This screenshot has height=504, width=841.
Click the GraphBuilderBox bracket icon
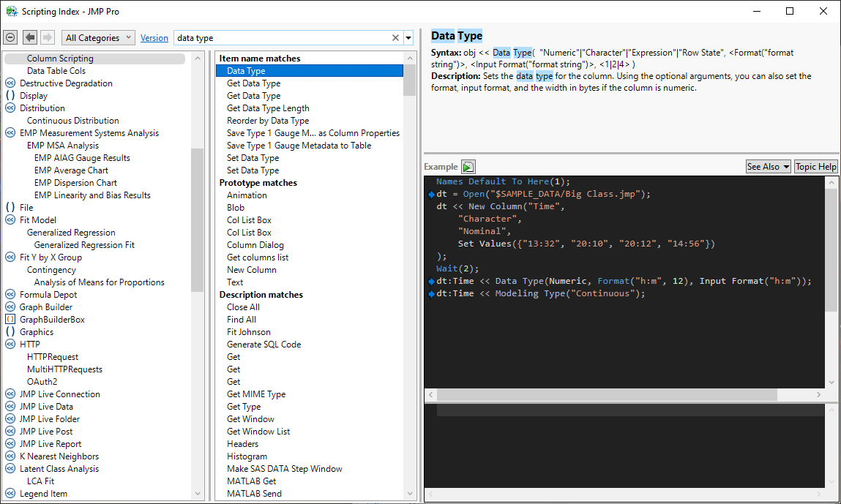[10, 320]
